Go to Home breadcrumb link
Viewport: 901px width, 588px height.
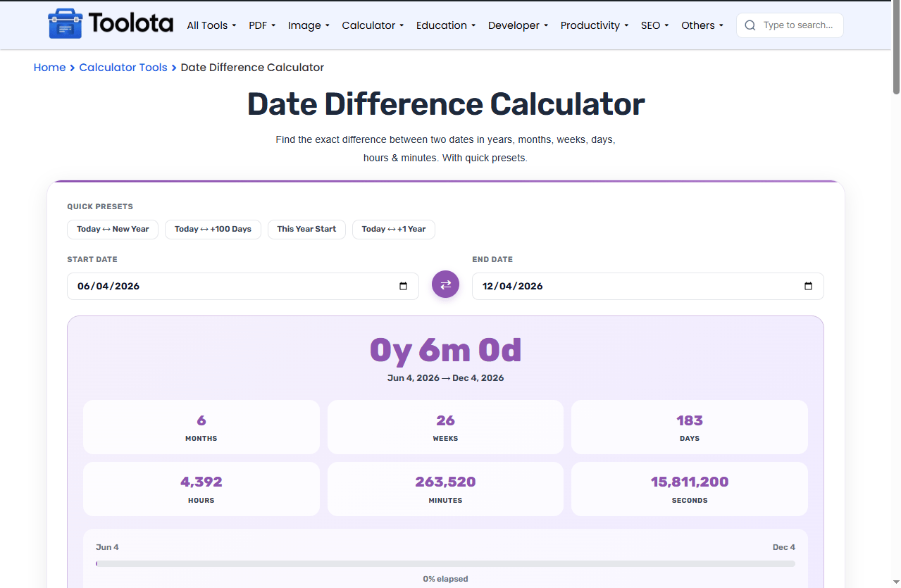click(49, 68)
